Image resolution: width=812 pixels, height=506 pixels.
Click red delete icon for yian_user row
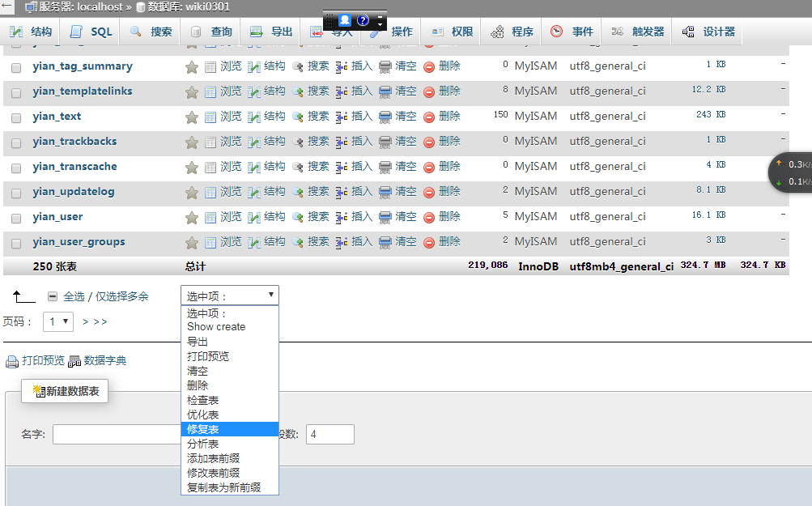429,218
